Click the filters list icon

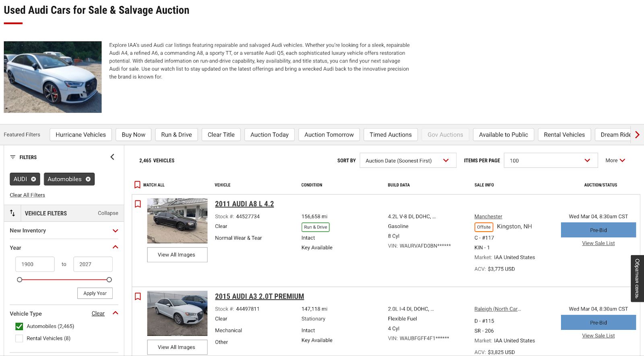tap(13, 157)
